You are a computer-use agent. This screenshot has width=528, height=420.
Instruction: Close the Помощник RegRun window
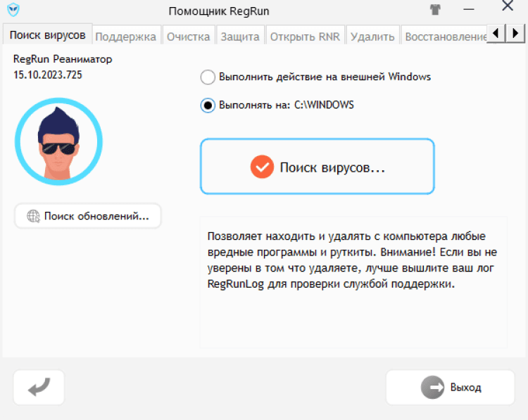tap(508, 6)
